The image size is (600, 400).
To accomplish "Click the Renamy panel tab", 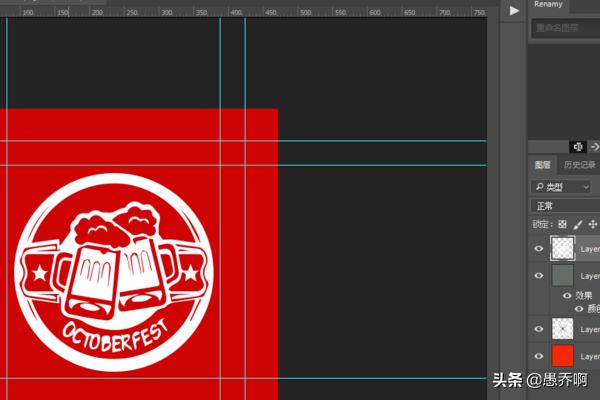I will coord(549,5).
